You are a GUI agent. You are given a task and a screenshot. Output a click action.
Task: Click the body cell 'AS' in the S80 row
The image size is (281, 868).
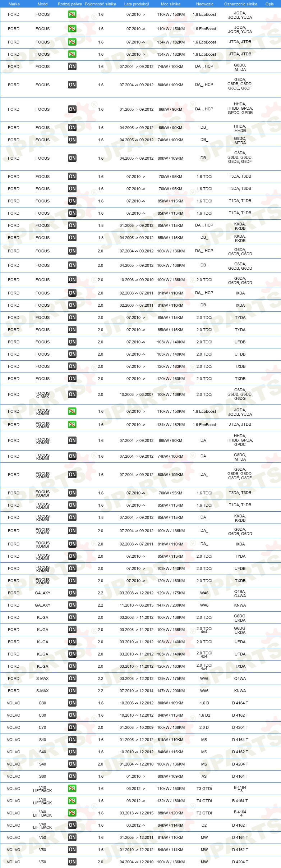coord(204,776)
